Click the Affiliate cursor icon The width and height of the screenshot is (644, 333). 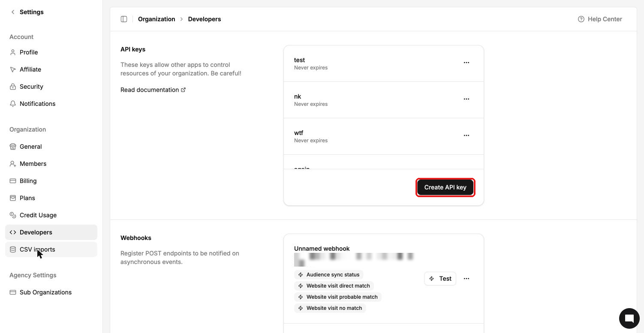tap(13, 69)
